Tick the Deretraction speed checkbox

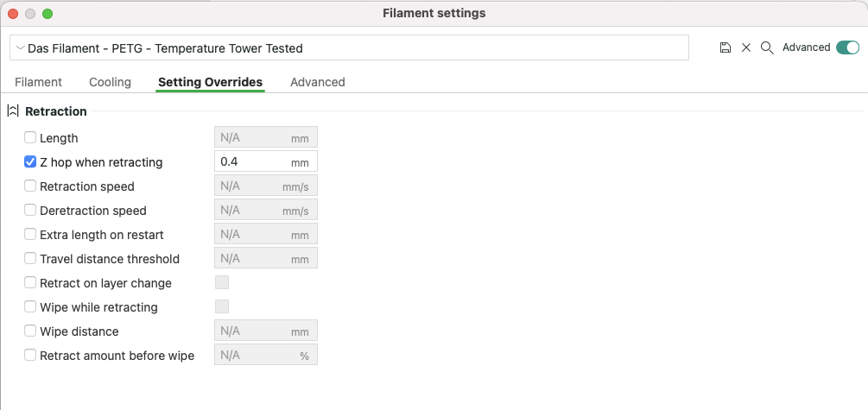point(30,210)
